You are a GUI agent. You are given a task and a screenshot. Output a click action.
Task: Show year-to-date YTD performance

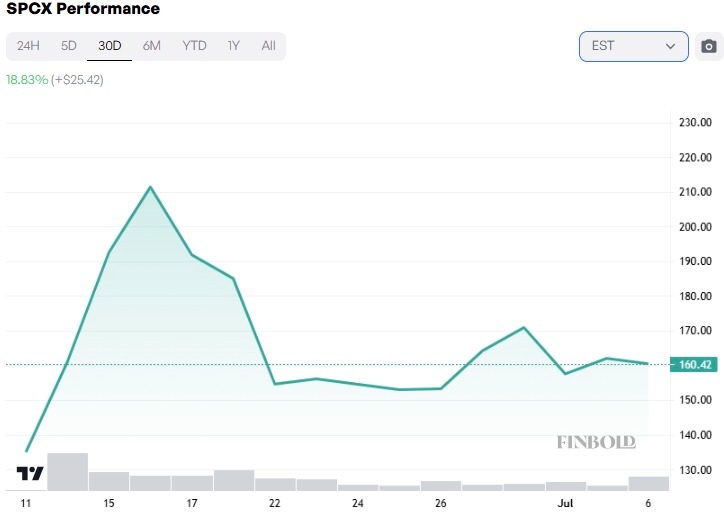pyautogui.click(x=194, y=46)
